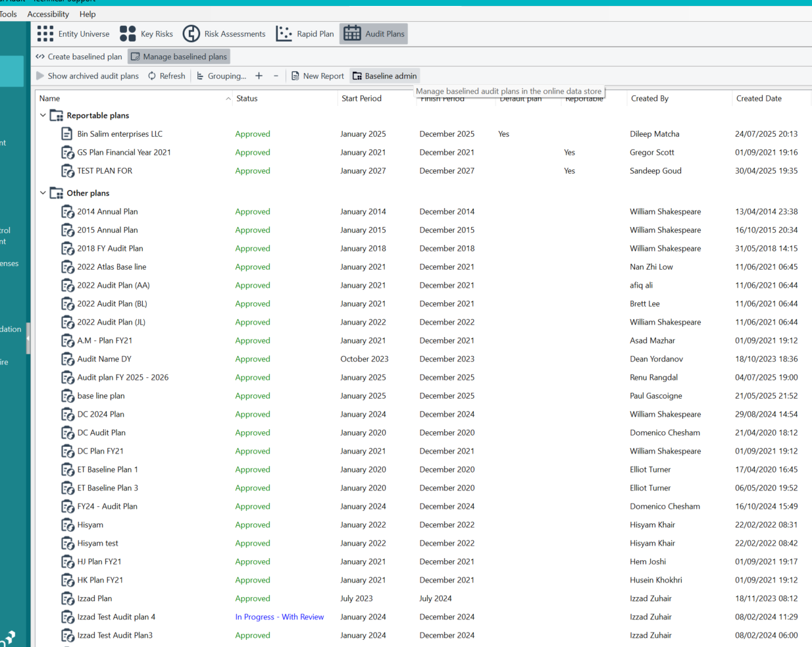Viewport: 812px width, 647px height.
Task: Click the Baseline admin button
Action: click(385, 76)
